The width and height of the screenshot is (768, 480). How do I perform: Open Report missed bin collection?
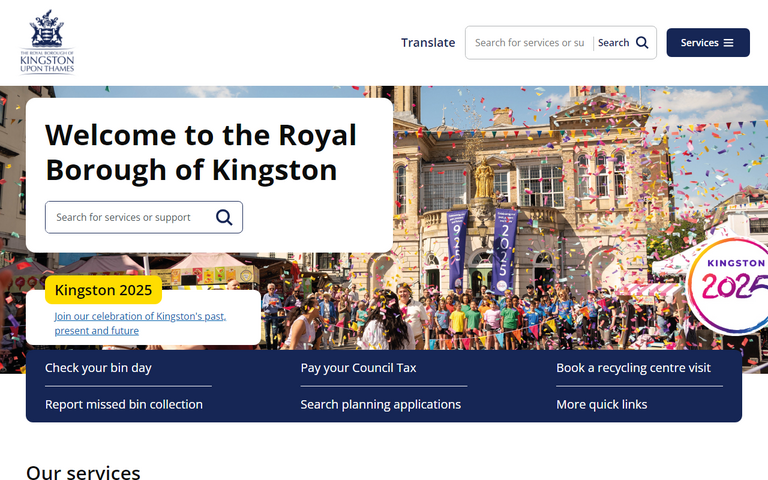[x=124, y=405]
